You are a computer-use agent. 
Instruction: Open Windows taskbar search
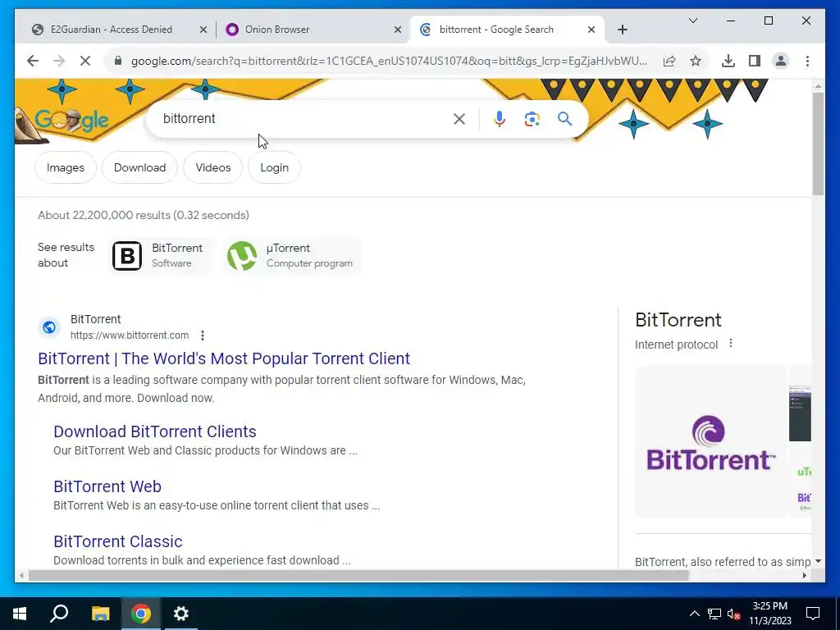[x=59, y=614]
